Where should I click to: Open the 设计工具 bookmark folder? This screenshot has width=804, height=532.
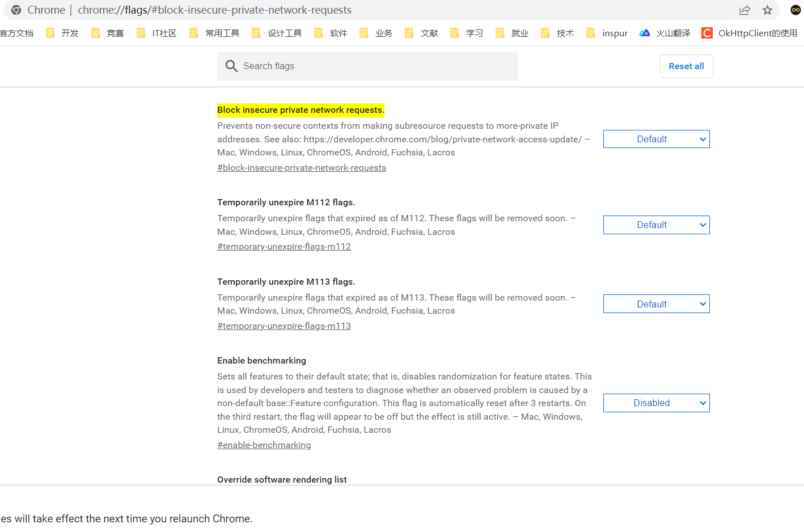click(x=277, y=33)
